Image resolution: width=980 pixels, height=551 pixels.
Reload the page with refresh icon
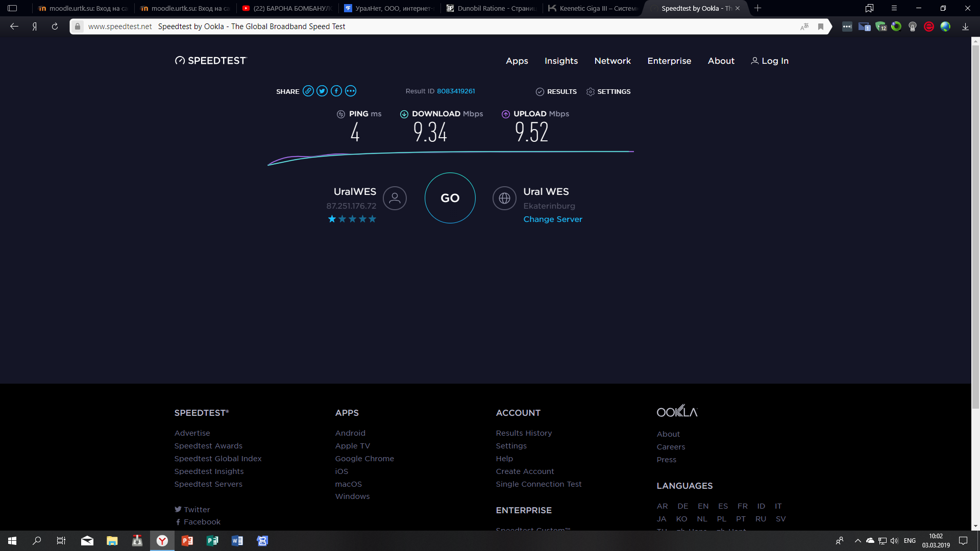tap(55, 27)
